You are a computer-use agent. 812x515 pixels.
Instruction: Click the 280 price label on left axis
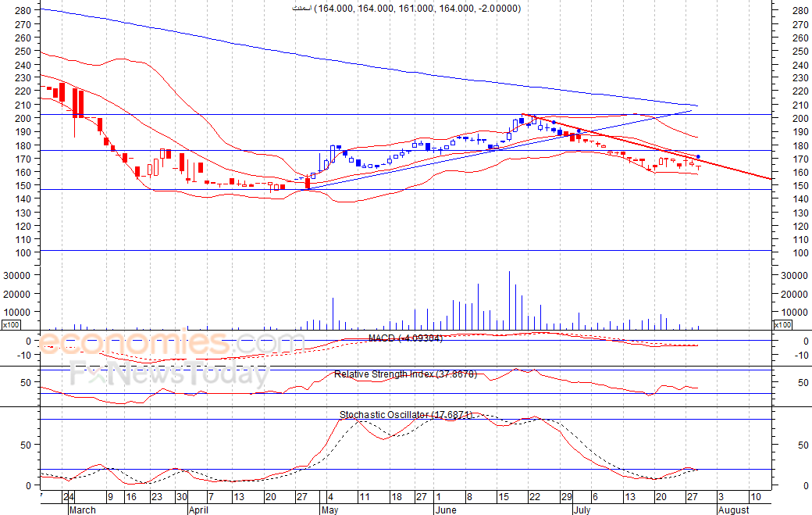(23, 10)
